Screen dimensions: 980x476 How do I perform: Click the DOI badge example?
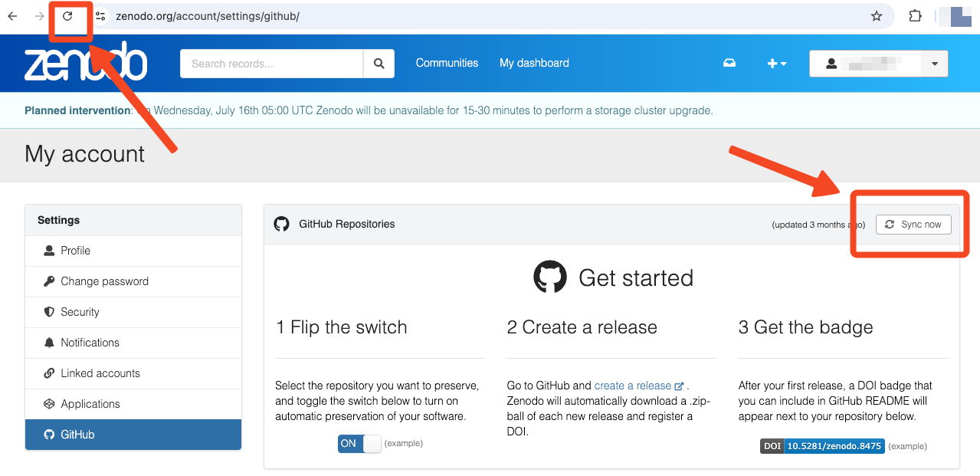pyautogui.click(x=822, y=446)
